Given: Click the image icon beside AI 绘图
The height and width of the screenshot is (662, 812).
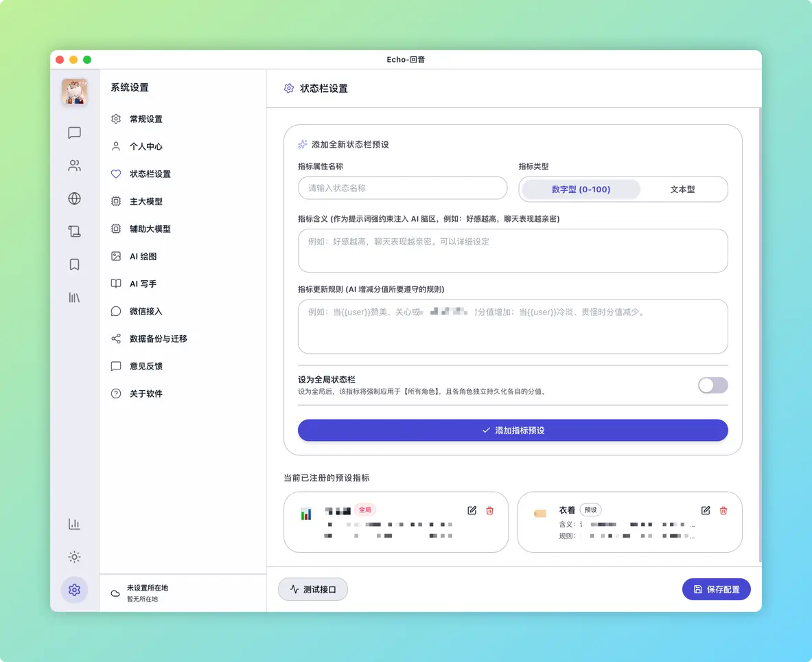Looking at the screenshot, I should click(x=116, y=256).
